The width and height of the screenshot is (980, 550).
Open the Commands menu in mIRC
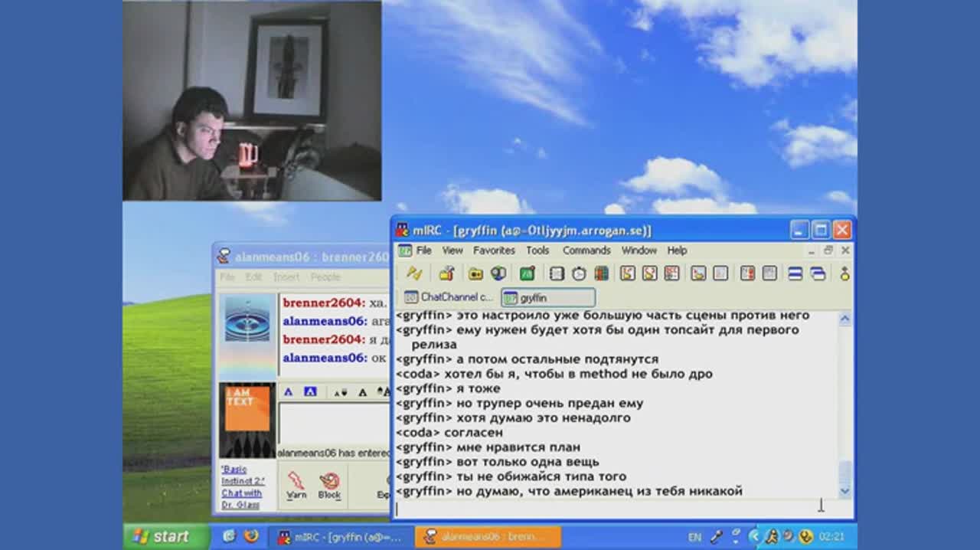pos(586,250)
